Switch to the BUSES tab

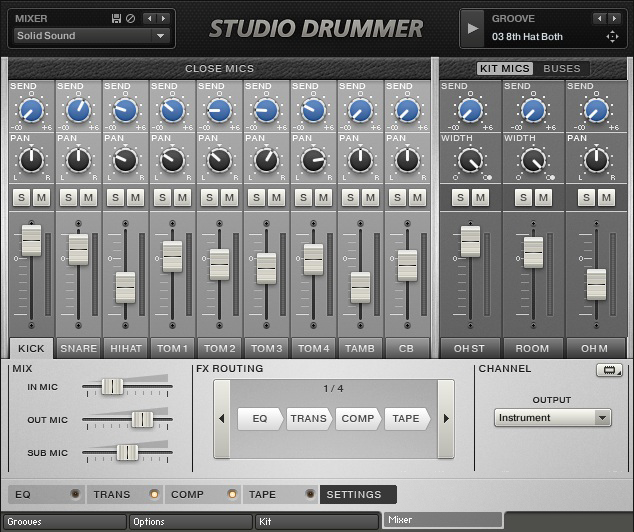pyautogui.click(x=561, y=69)
